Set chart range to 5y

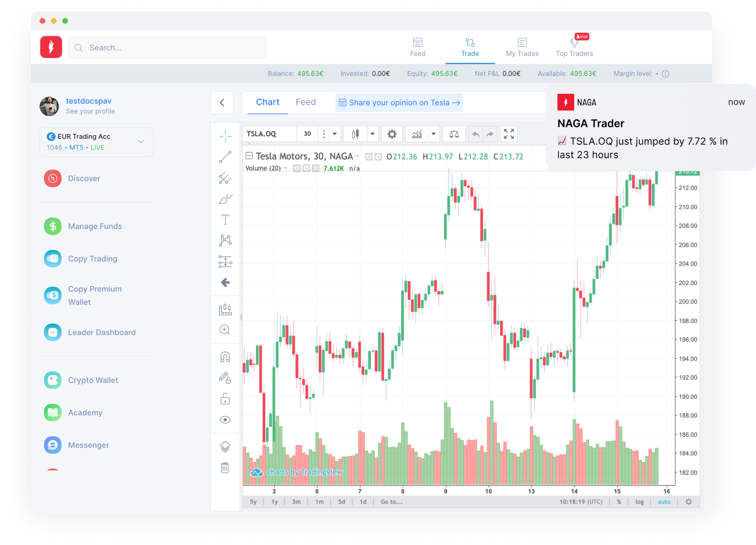pyautogui.click(x=253, y=501)
